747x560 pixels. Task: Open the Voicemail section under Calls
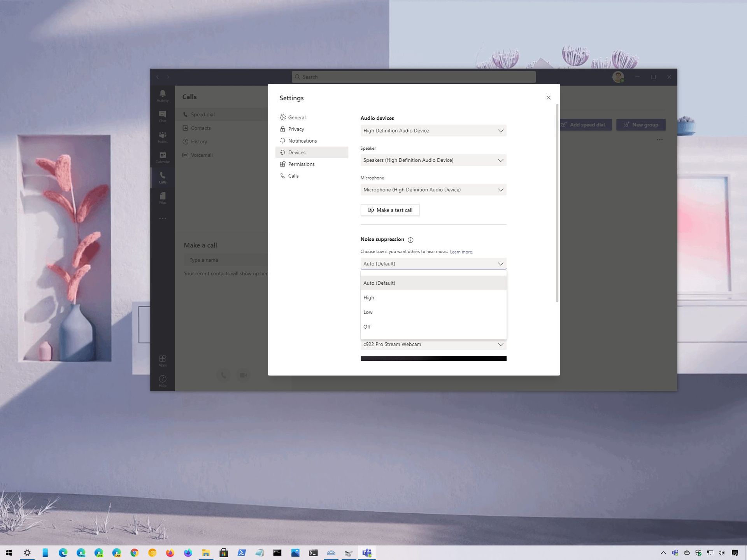(202, 154)
